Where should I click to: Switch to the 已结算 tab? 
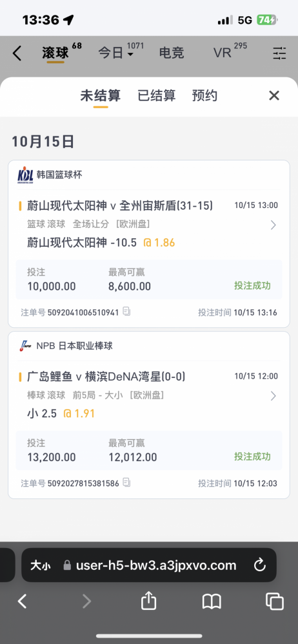coord(156,96)
